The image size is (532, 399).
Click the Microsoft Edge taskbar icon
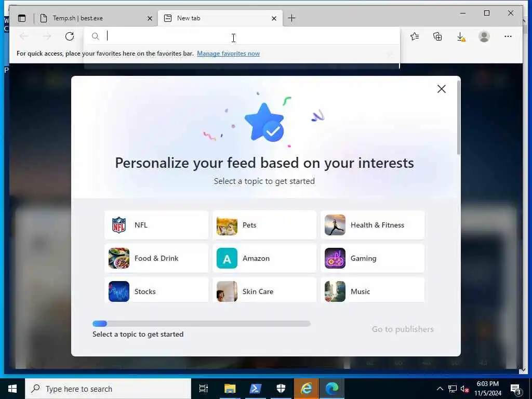(x=332, y=389)
